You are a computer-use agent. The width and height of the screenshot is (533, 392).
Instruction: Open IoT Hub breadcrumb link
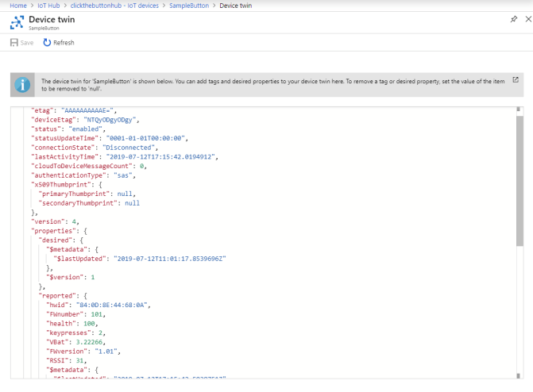coord(48,6)
